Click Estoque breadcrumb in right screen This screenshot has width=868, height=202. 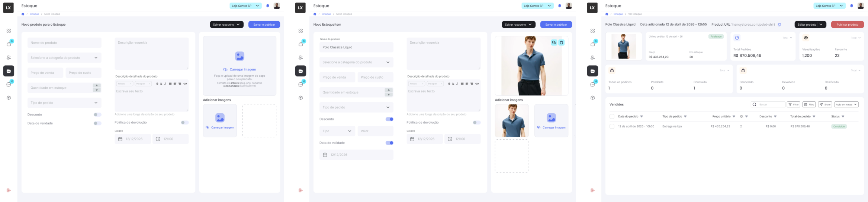[618, 14]
